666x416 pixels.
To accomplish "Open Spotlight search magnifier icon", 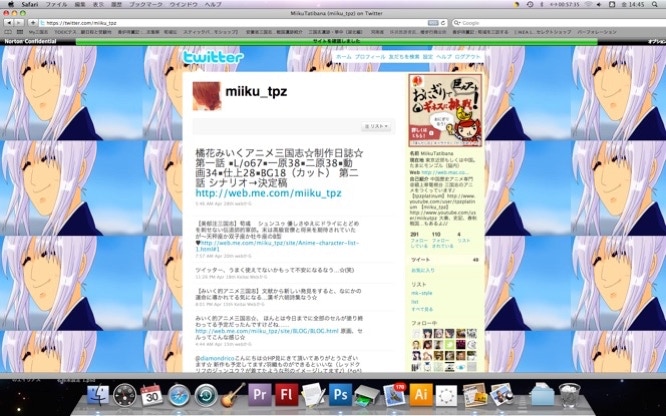I will pos(655,4).
